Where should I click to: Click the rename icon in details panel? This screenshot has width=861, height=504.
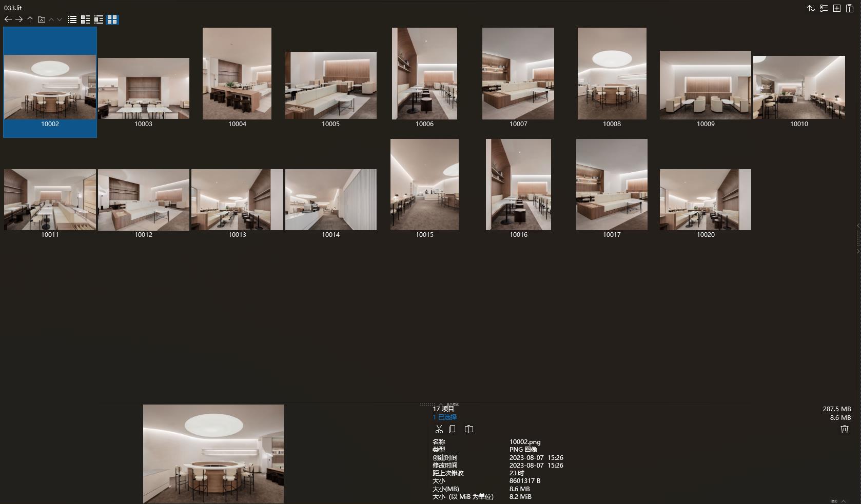point(469,429)
